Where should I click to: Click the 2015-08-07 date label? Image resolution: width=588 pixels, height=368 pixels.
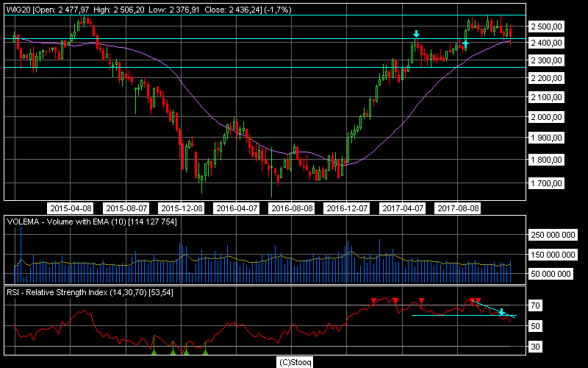pyautogui.click(x=126, y=208)
